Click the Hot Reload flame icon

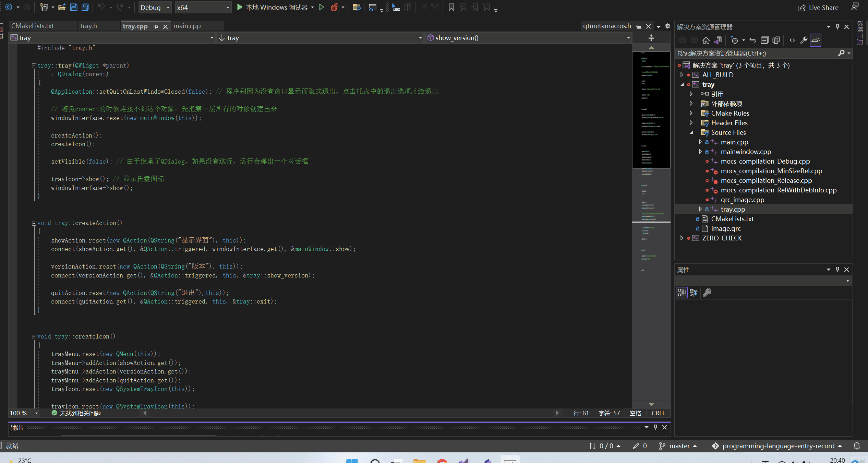(334, 7)
